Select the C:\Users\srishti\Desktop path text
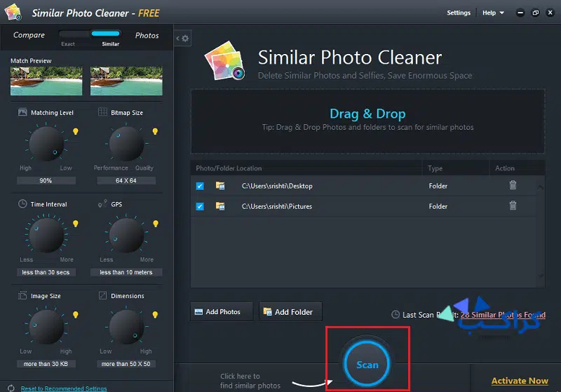 click(277, 186)
